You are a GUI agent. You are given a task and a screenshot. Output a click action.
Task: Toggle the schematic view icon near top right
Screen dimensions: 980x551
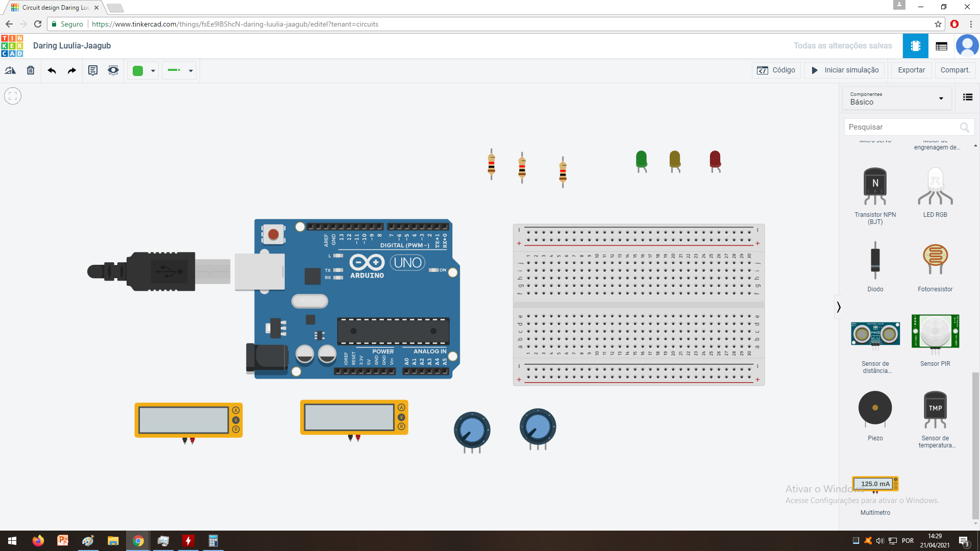point(941,45)
